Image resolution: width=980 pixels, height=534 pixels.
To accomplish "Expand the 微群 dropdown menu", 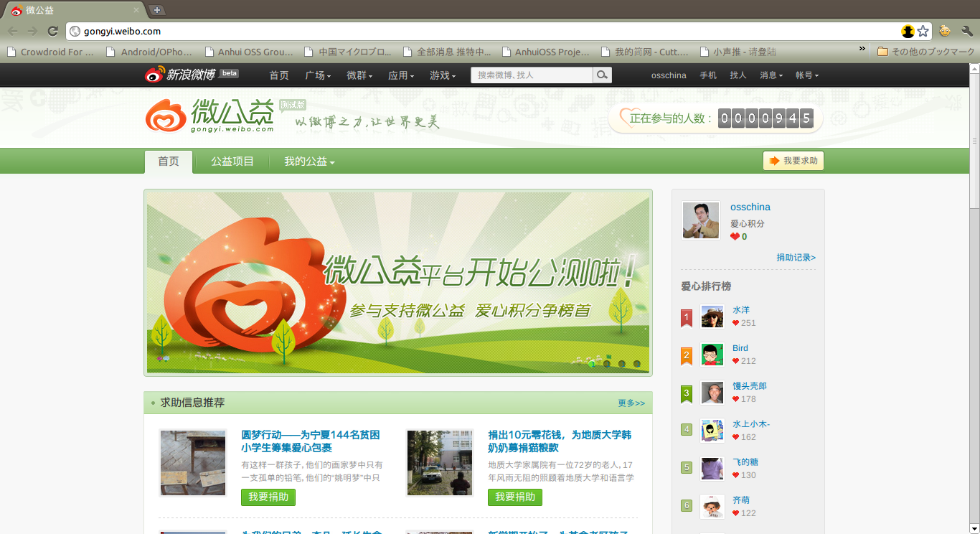I will click(x=359, y=75).
